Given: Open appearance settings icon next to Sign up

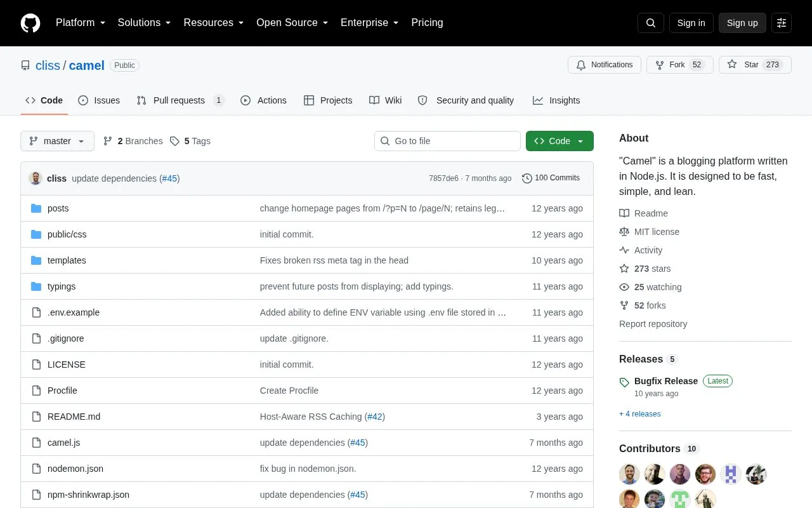Looking at the screenshot, I should 782,23.
